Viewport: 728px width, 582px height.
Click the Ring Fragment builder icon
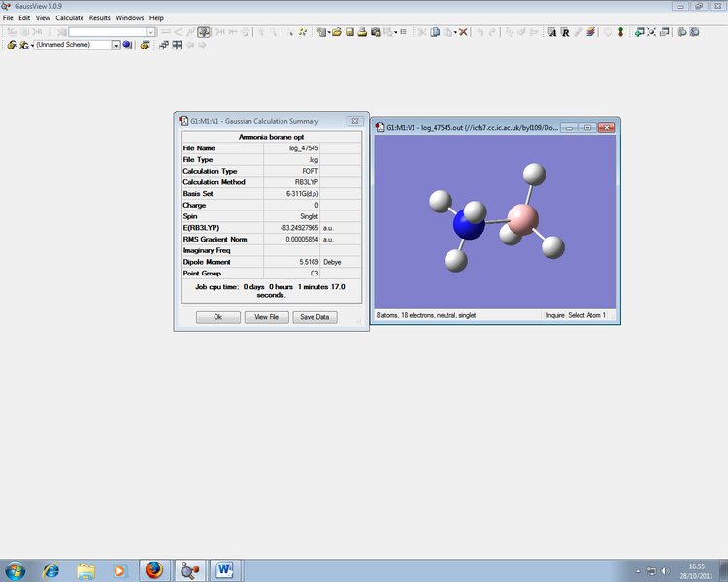click(x=24, y=32)
